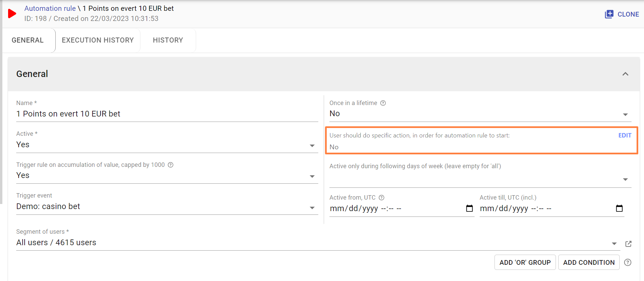This screenshot has width=644, height=281.
Task: Click into the rule Name field
Action: [x=167, y=114]
